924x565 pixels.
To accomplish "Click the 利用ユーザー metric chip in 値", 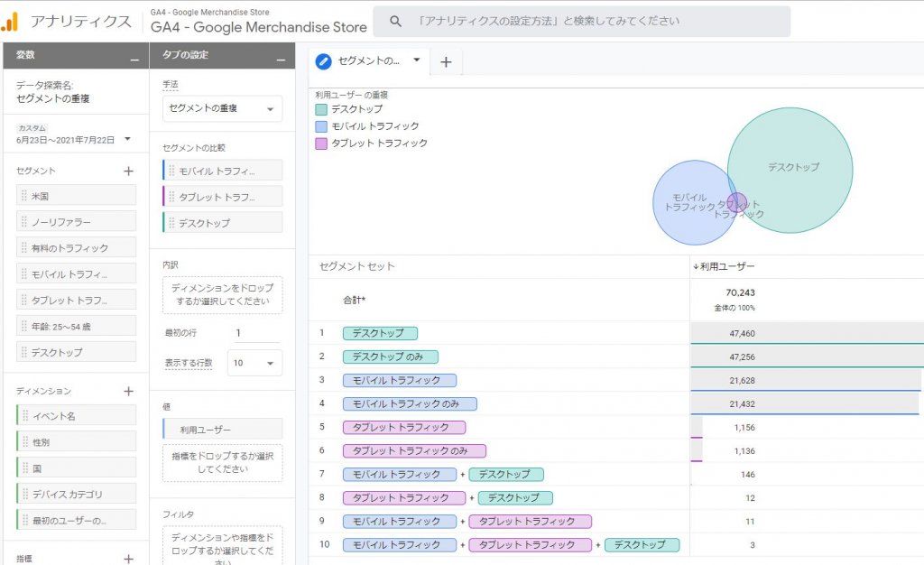I will click(x=222, y=430).
